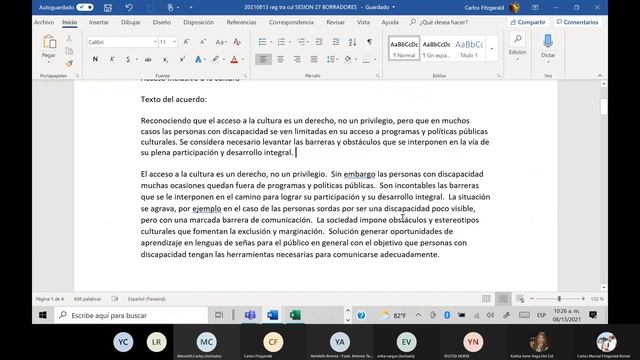The image size is (640, 360).
Task: Open the Archivo menu
Action: [x=44, y=22]
